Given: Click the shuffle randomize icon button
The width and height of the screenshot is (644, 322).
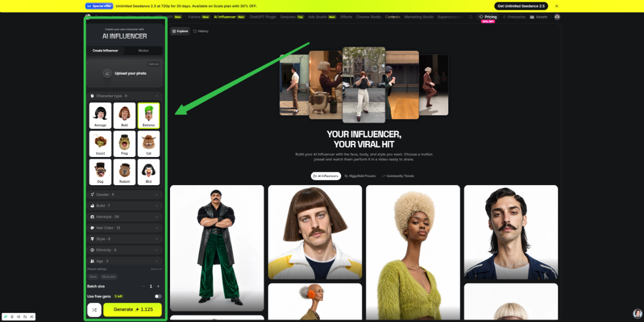Looking at the screenshot, I should point(94,309).
